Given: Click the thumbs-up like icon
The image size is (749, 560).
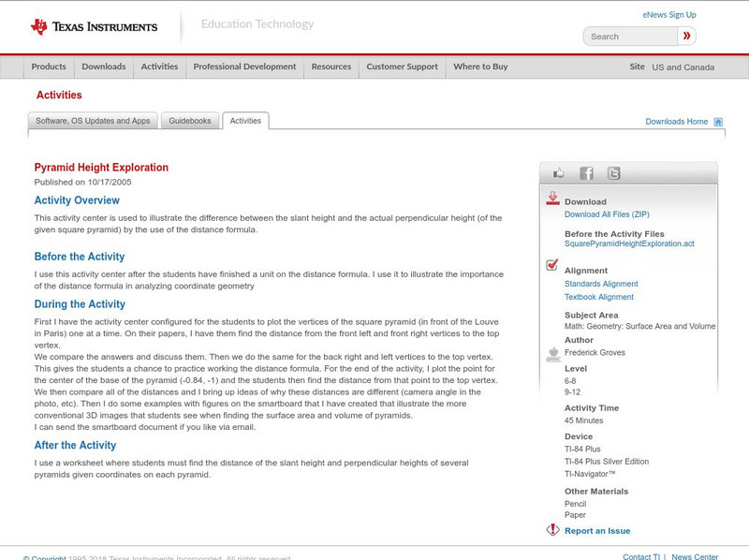Looking at the screenshot, I should click(x=558, y=173).
